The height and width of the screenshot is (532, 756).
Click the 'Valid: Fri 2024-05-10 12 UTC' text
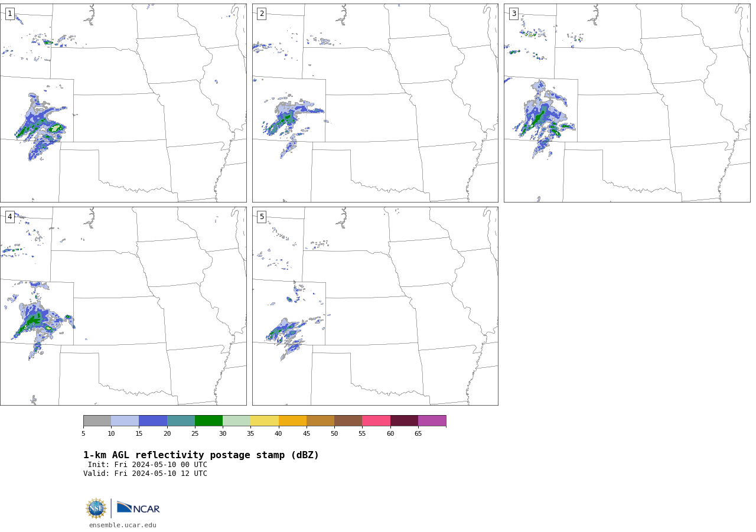[145, 474]
